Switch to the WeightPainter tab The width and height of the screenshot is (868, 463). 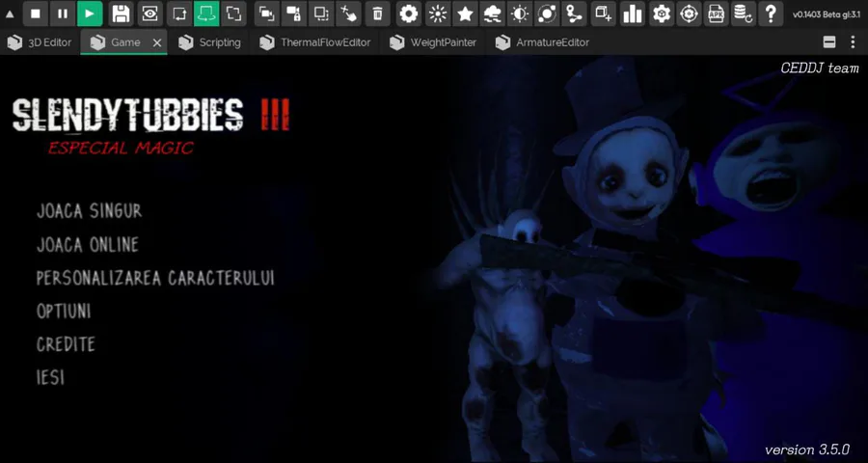pyautogui.click(x=433, y=42)
